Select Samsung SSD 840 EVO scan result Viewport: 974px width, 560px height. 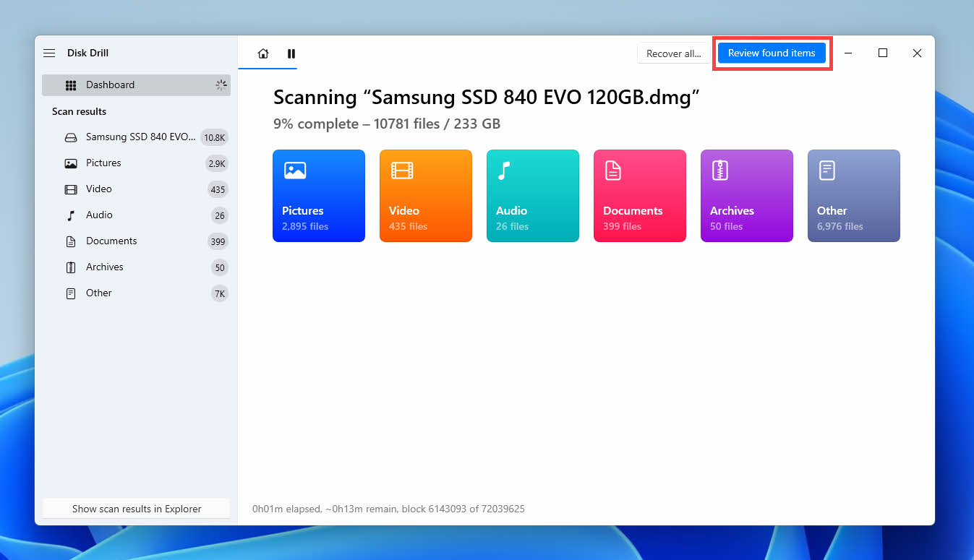(x=136, y=137)
